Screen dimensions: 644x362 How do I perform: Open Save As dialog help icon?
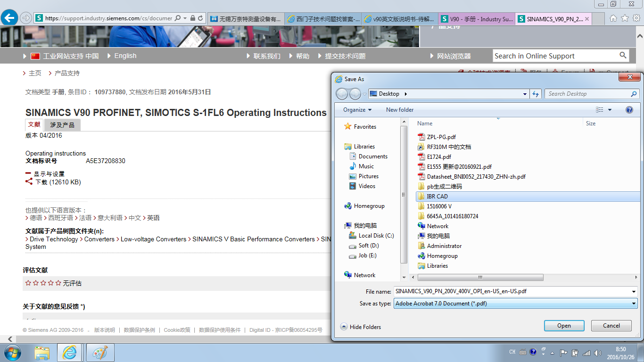click(629, 110)
